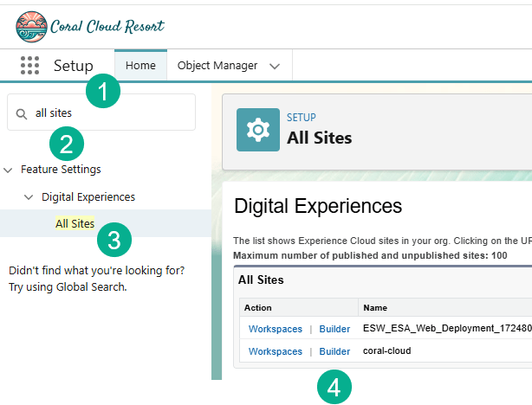Viewport: 532px width, 405px height.
Task: Open Workspaces for the coral-cloud site
Action: pyautogui.click(x=275, y=351)
